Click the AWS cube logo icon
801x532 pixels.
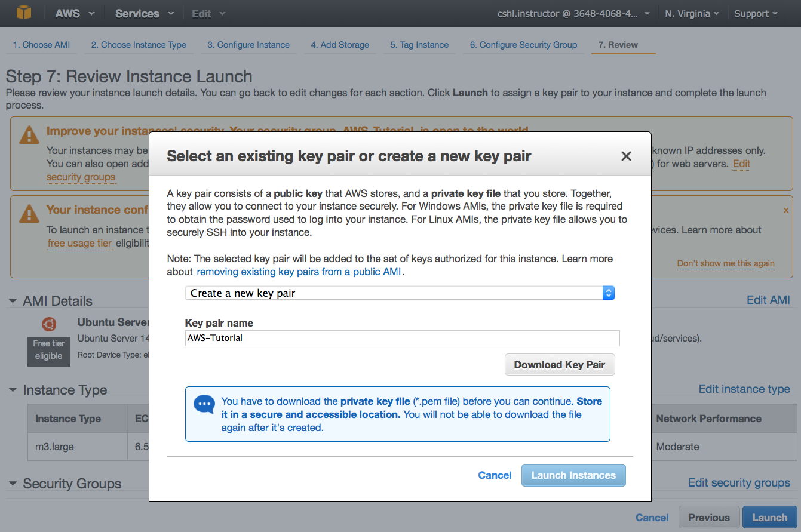(x=23, y=13)
